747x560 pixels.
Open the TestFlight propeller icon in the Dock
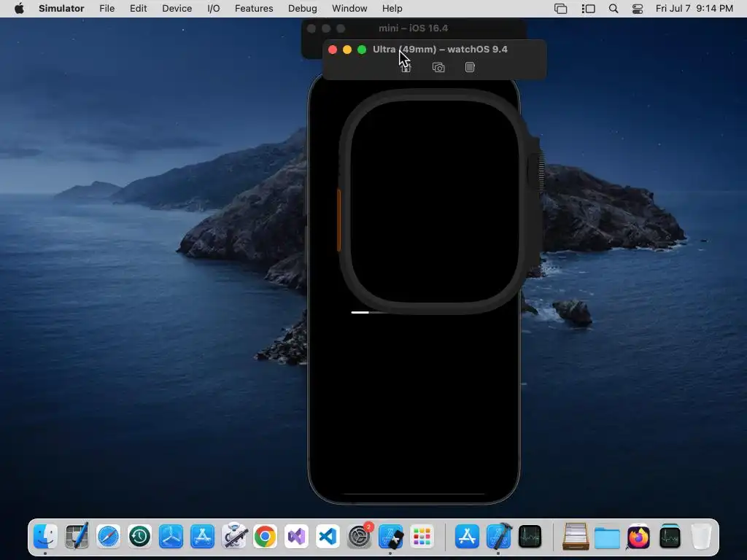pos(171,536)
